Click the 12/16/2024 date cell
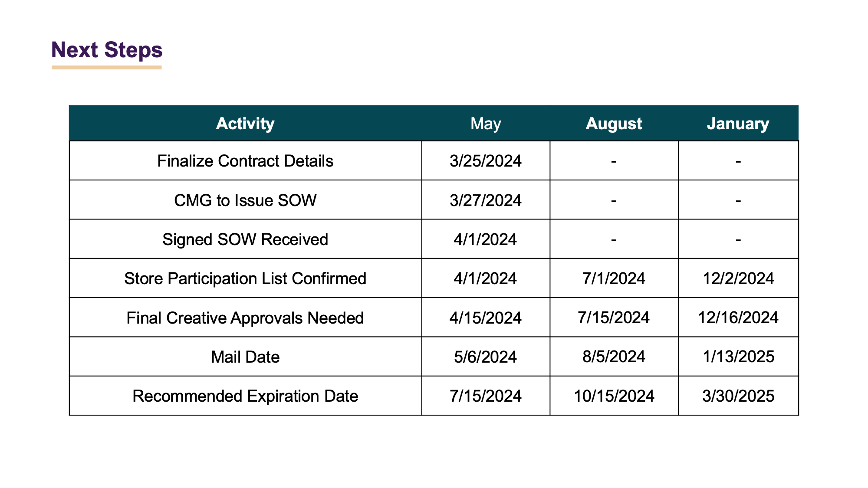 [738, 318]
